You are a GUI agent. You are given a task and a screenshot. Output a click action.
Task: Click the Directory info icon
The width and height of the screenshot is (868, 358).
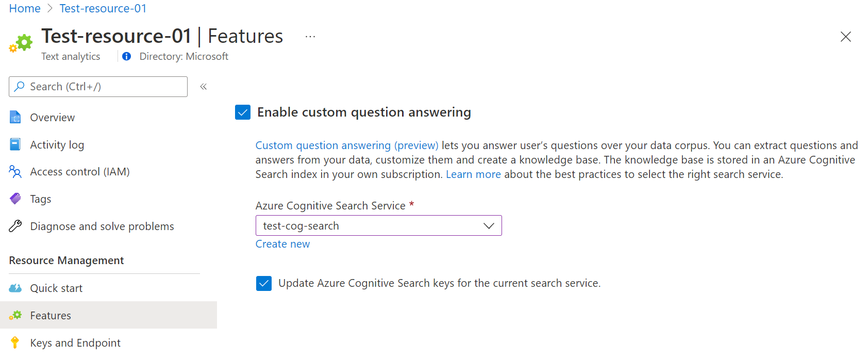click(126, 56)
